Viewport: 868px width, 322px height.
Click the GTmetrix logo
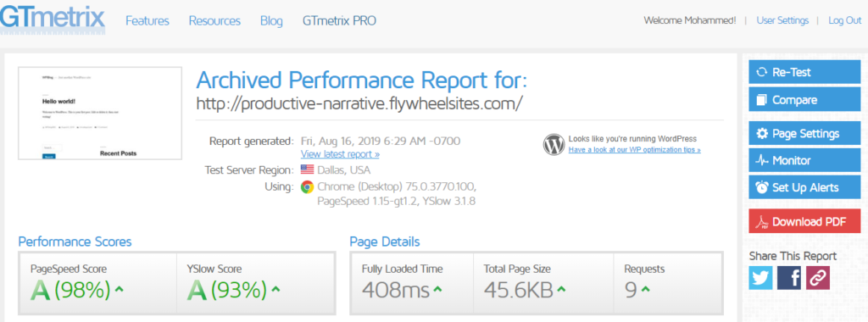tap(53, 19)
